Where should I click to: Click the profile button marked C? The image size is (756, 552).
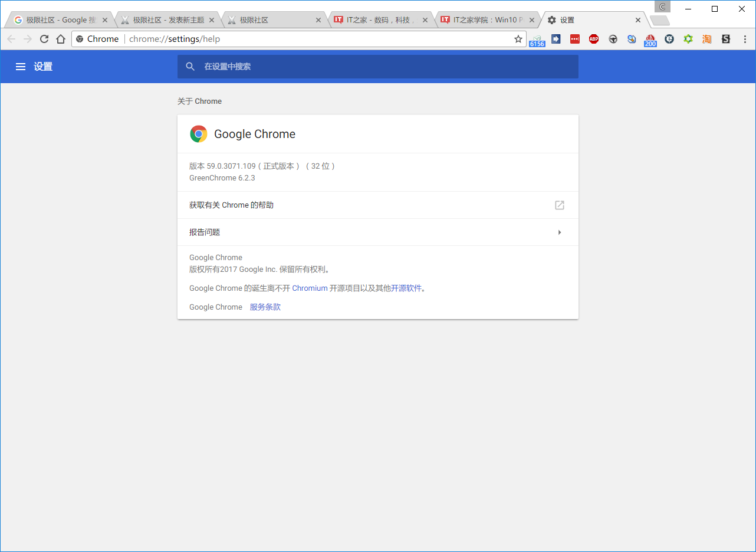point(662,6)
